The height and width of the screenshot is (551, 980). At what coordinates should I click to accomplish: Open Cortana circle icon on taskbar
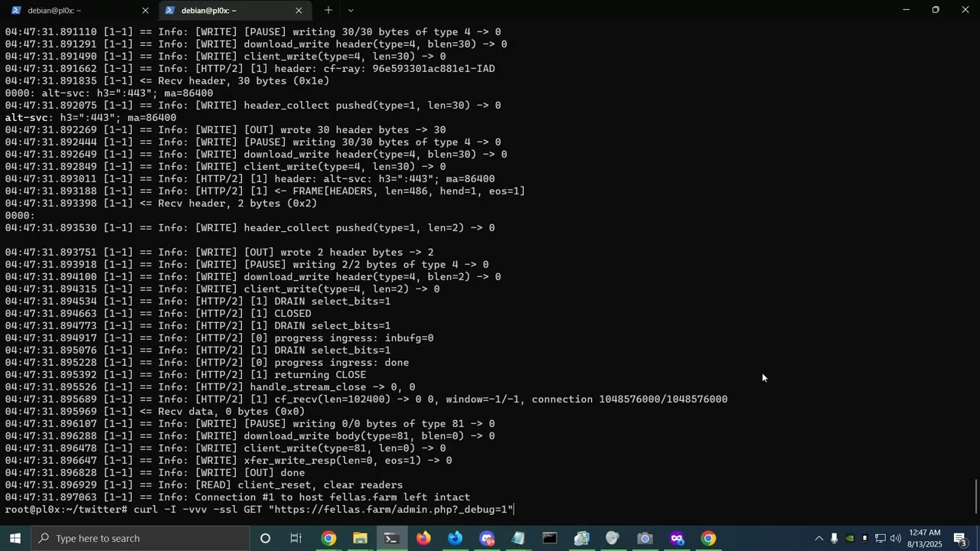[265, 539]
